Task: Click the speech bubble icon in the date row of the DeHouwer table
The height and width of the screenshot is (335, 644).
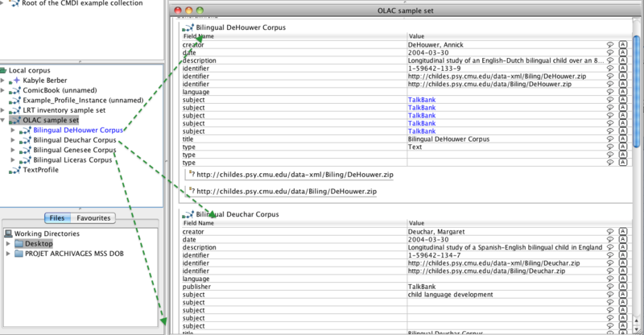Action: (610, 52)
